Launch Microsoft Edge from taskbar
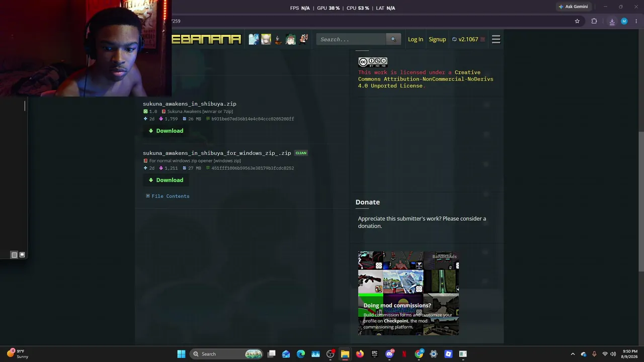This screenshot has width=644, height=362. 301,354
